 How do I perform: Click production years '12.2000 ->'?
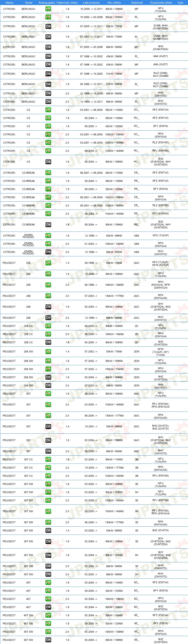pyautogui.click(x=91, y=274)
